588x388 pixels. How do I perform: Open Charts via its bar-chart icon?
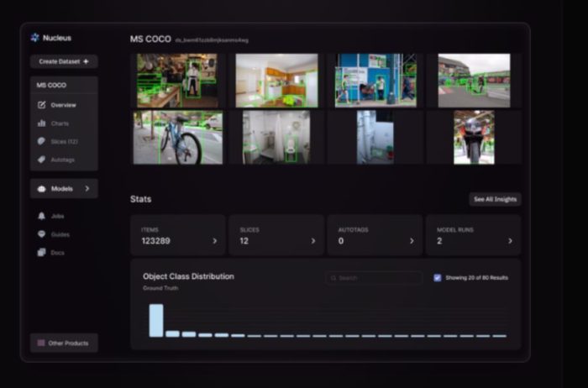click(42, 123)
